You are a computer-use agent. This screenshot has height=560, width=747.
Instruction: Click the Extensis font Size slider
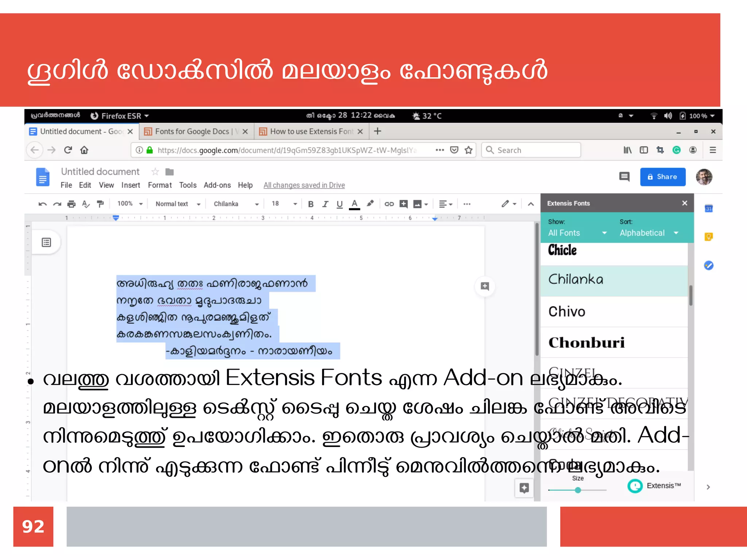(578, 490)
